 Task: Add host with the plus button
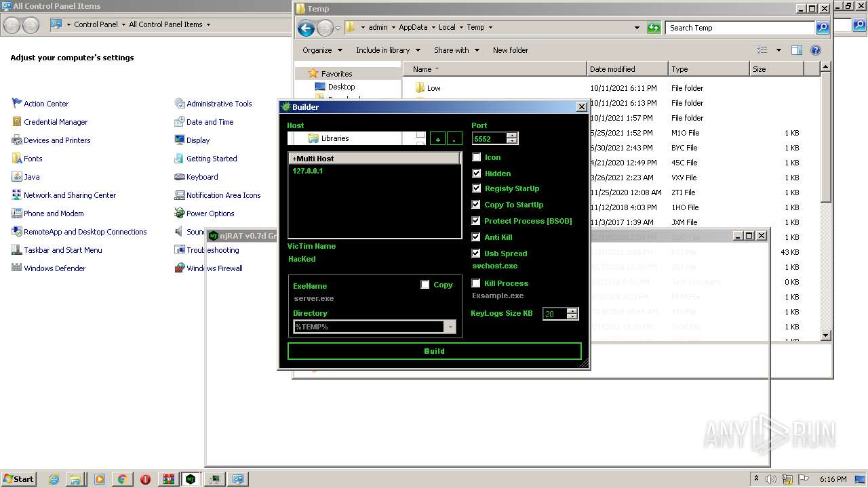tap(438, 138)
